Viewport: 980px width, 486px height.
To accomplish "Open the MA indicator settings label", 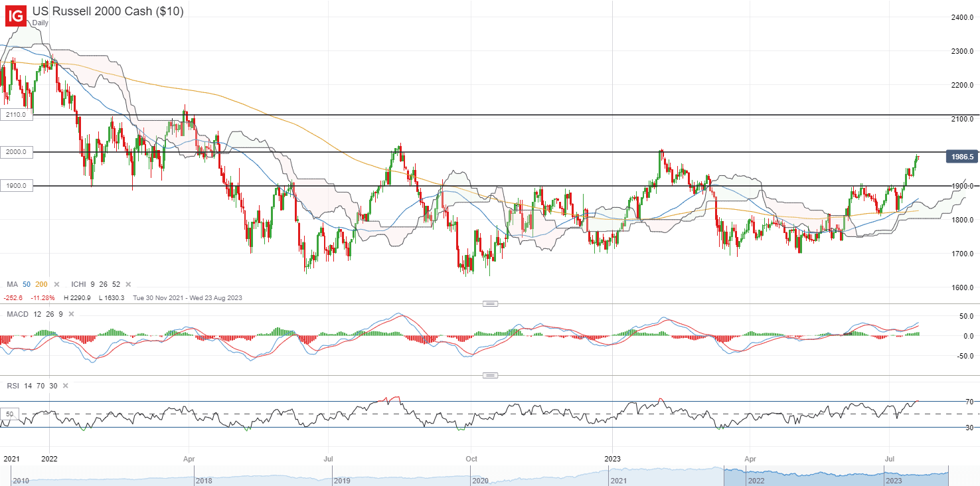I will 12,284.
